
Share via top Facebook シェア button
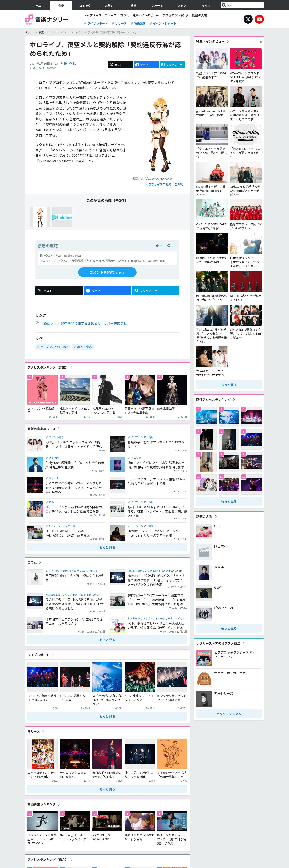tap(146, 65)
